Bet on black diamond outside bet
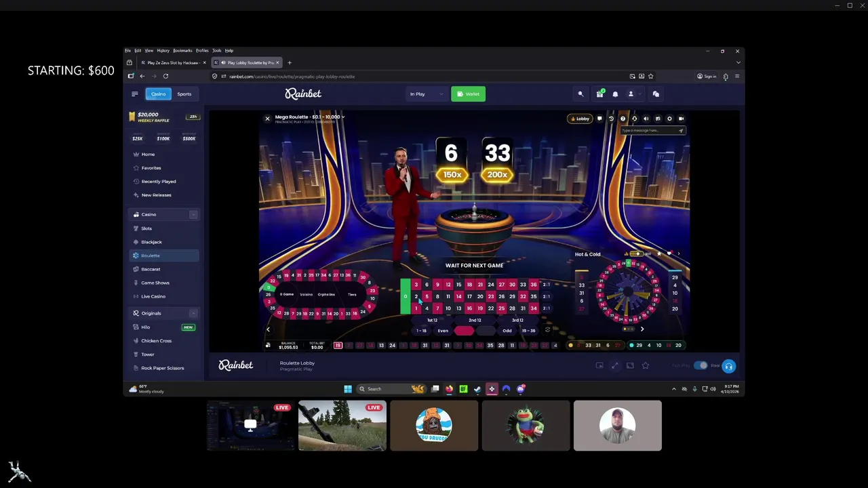The height and width of the screenshot is (488, 868). click(486, 331)
